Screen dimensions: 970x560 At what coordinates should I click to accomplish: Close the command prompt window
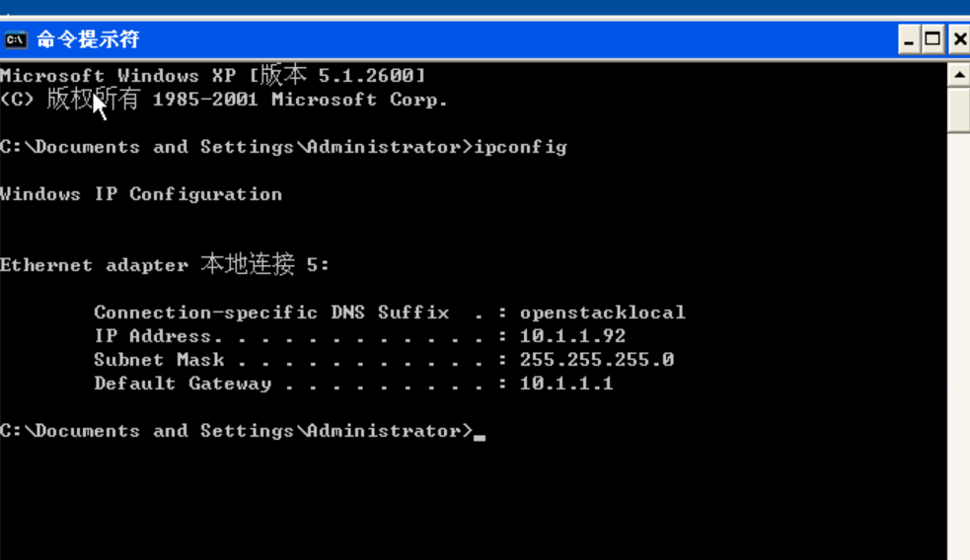(x=959, y=40)
